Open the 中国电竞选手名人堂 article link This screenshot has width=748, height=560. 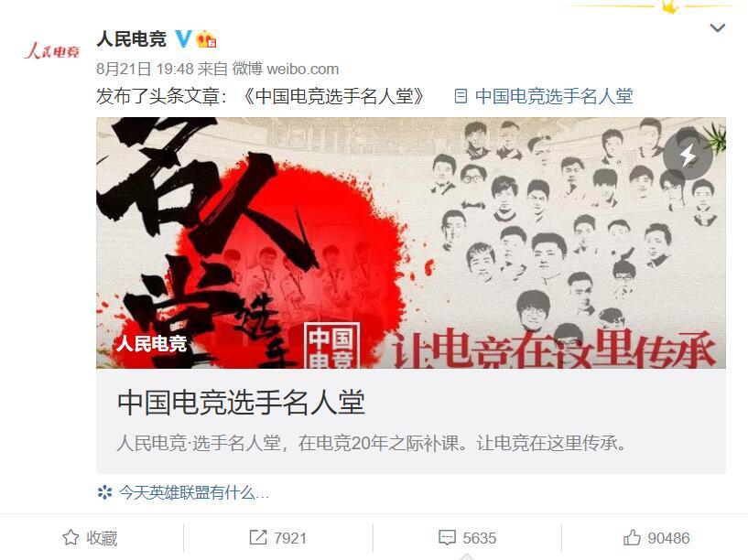click(x=554, y=96)
